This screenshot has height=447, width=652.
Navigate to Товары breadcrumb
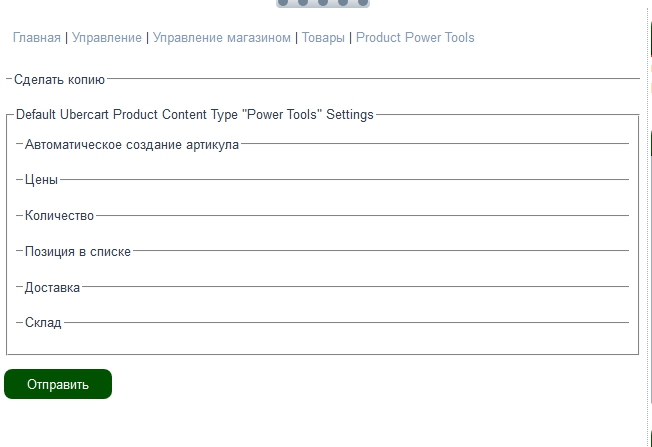(323, 37)
